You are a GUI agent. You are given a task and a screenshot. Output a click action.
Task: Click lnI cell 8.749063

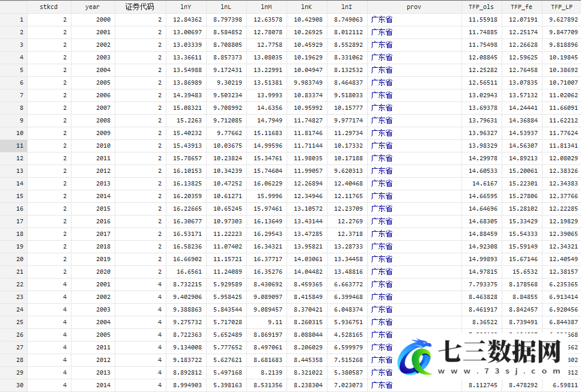pyautogui.click(x=348, y=20)
